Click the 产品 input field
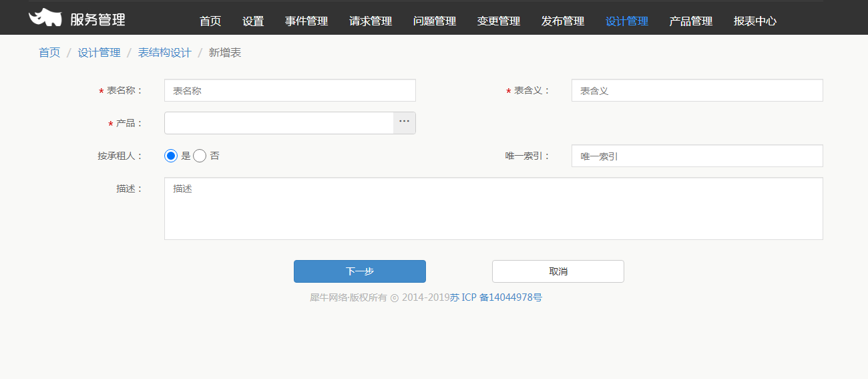This screenshot has height=379, width=868. coord(279,123)
